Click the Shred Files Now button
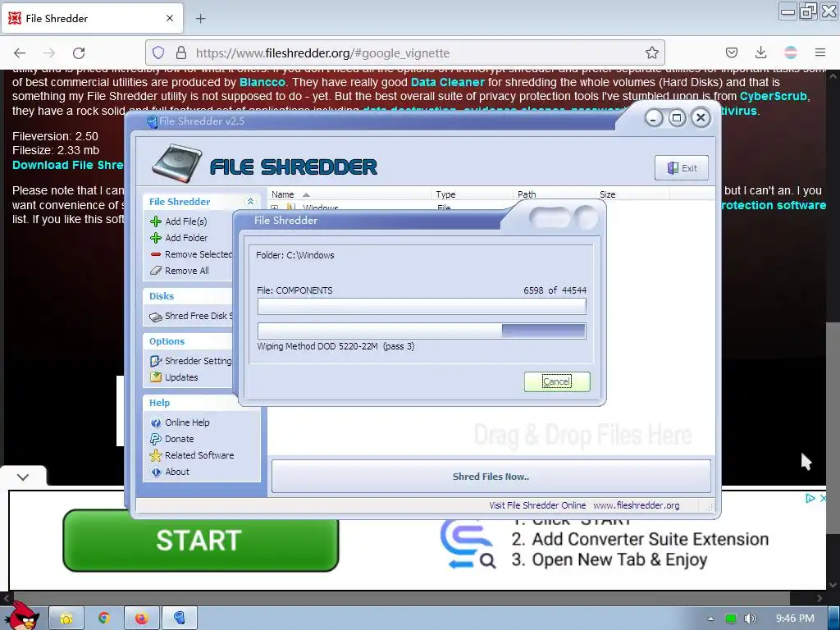This screenshot has width=840, height=630. pos(491,477)
